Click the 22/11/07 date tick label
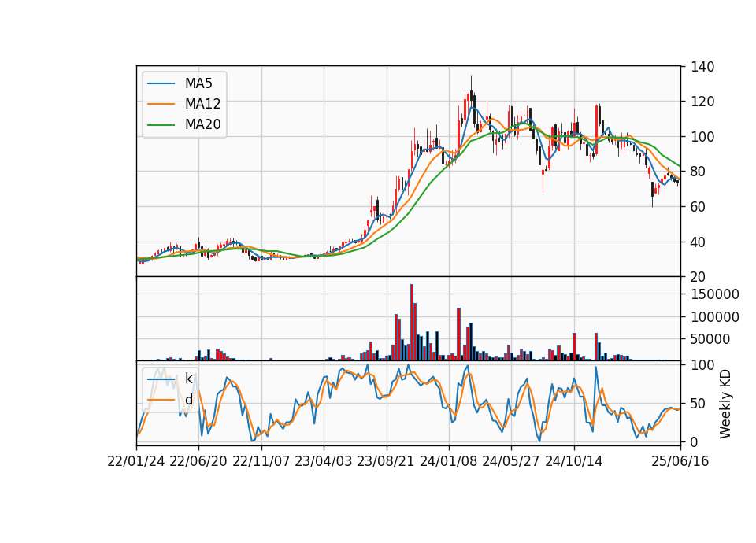Image resolution: width=756 pixels, height=543 pixels. (x=261, y=462)
